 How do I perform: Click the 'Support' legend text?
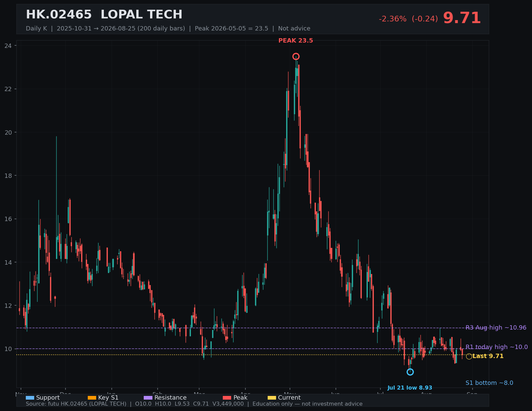(48, 398)
